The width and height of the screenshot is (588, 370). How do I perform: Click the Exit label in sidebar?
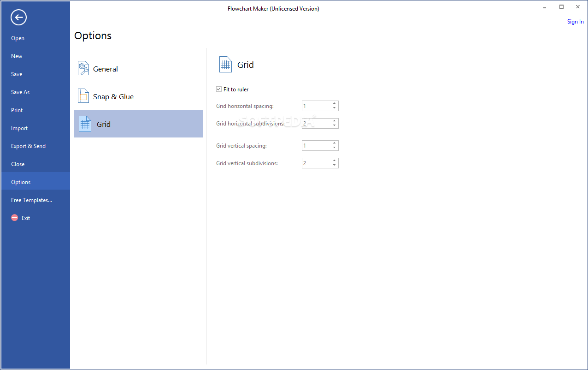(x=26, y=218)
